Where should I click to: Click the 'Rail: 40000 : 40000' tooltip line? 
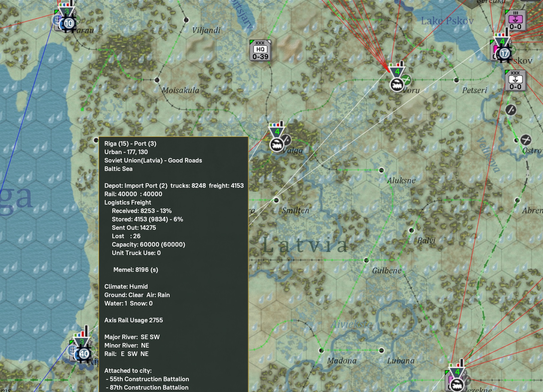pyautogui.click(x=133, y=194)
